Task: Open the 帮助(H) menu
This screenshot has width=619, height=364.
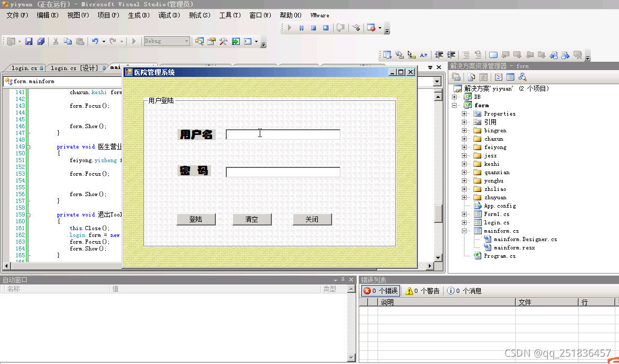Action: 291,15
